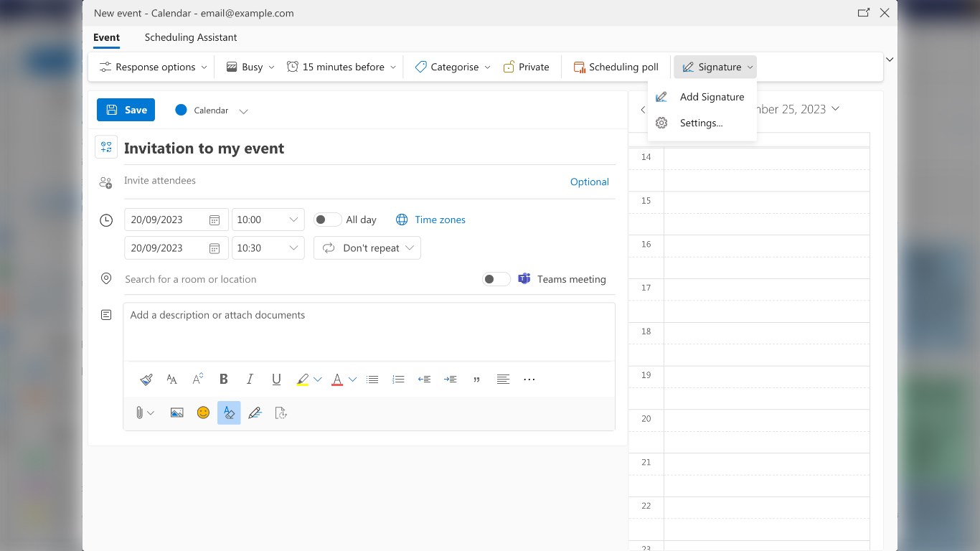
Task: Open the start date calendar picker icon
Action: coord(214,220)
